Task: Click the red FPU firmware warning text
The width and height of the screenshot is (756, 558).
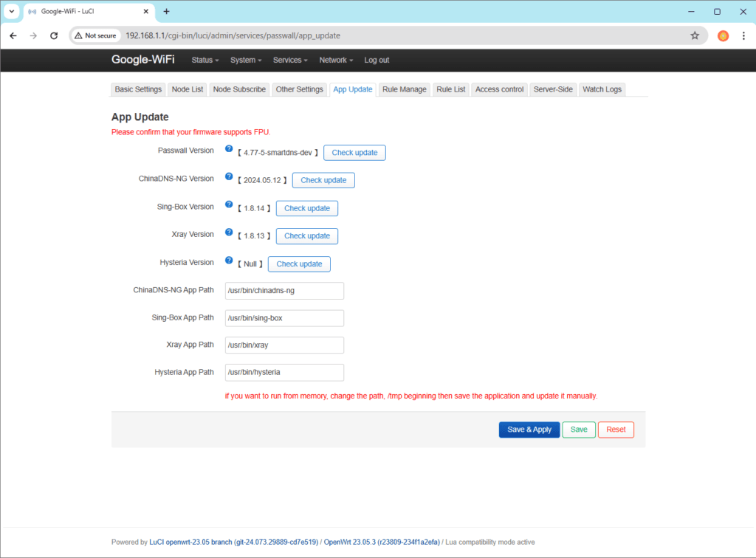Action: 191,132
